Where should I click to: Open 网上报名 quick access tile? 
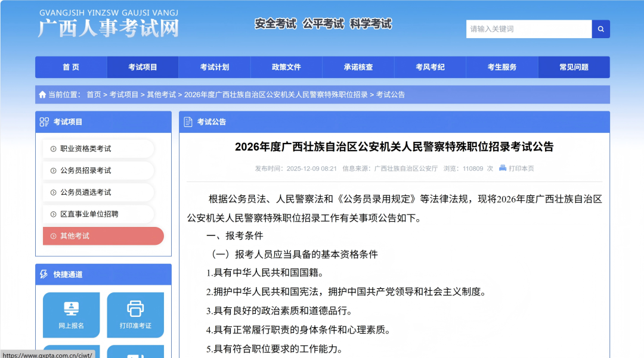pos(72,315)
